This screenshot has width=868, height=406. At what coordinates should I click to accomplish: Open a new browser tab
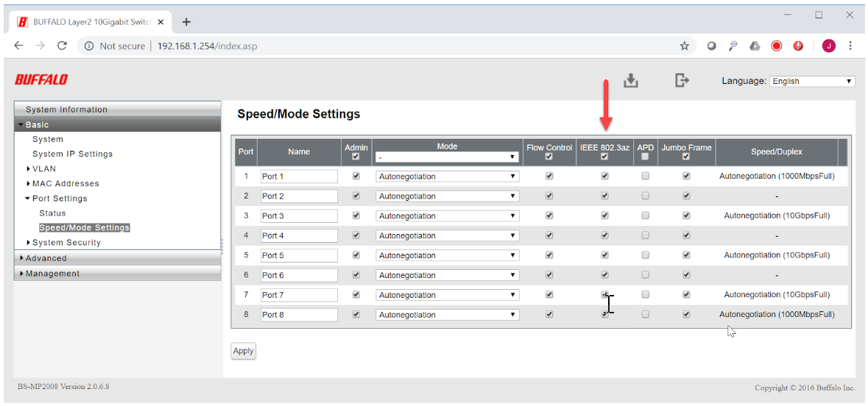click(186, 21)
